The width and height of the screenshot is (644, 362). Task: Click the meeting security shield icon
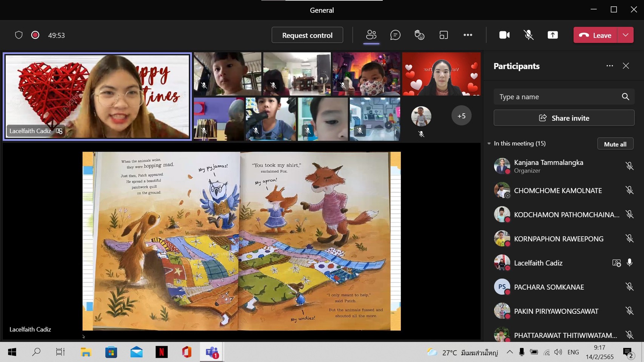click(19, 35)
